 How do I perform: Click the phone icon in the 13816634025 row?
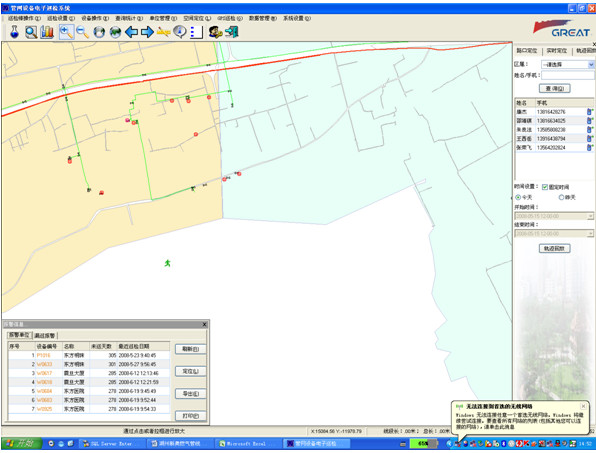pos(590,120)
